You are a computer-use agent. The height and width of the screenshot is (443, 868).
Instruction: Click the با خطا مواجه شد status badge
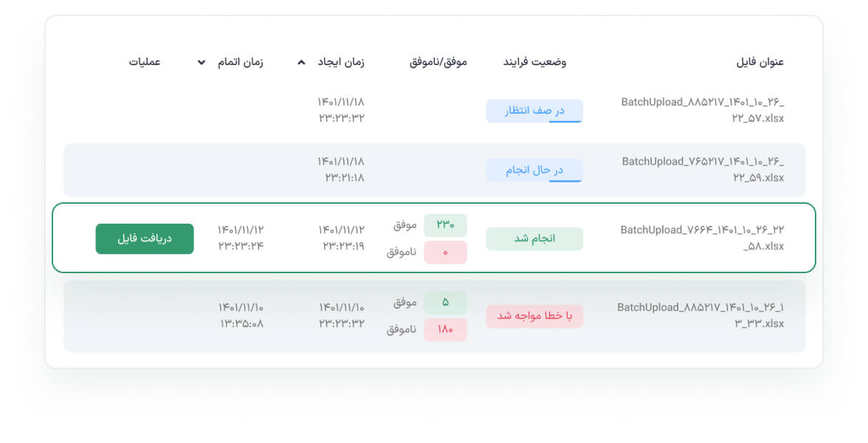point(534,316)
